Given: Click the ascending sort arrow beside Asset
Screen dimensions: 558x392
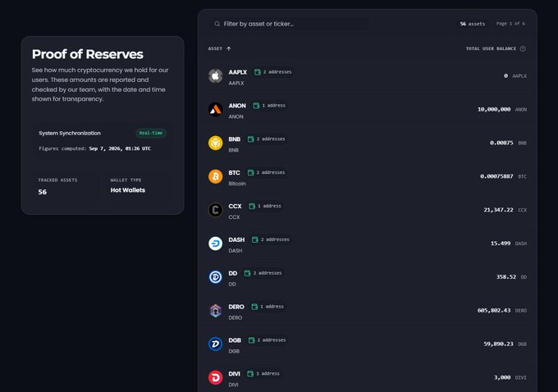Looking at the screenshot, I should click(x=229, y=48).
